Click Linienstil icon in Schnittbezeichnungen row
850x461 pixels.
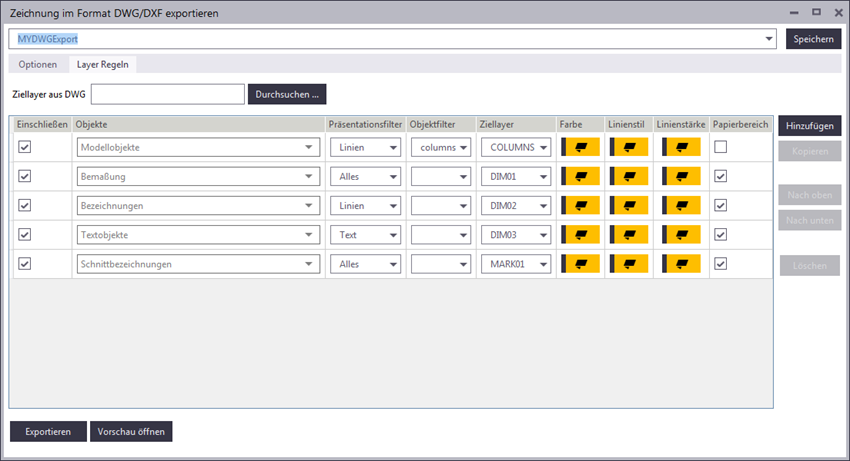(629, 264)
